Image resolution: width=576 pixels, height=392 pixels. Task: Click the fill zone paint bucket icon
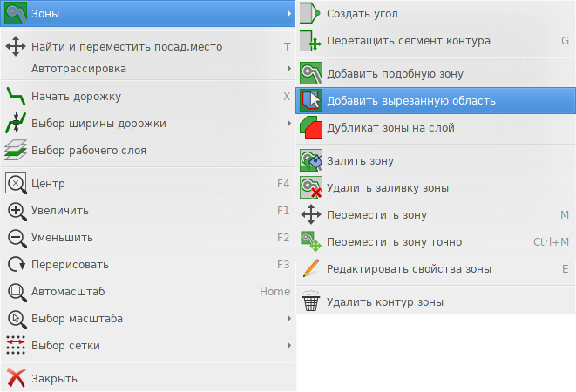tap(311, 160)
